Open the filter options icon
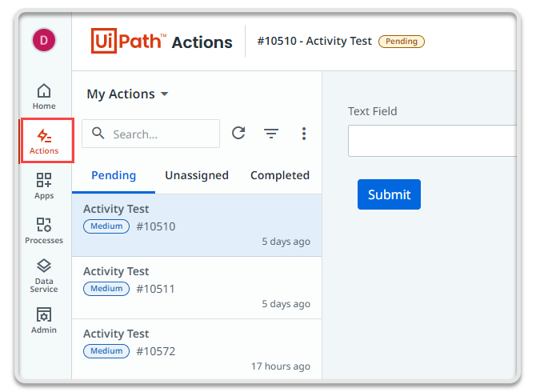This screenshot has width=536, height=392. click(271, 134)
